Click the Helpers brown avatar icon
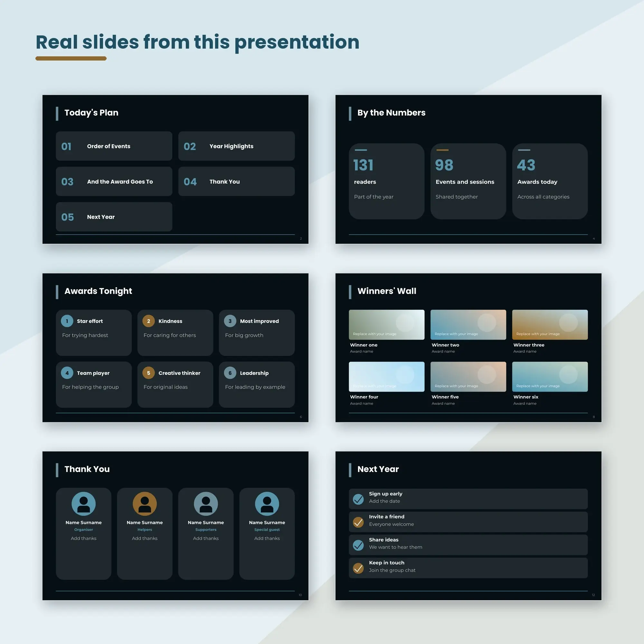Image resolution: width=644 pixels, height=644 pixels. [x=145, y=504]
